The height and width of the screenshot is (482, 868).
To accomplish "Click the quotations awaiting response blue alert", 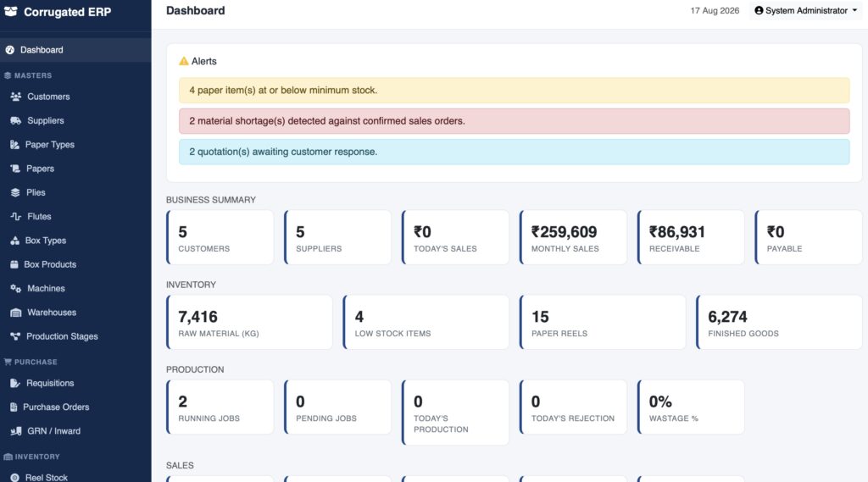I will click(515, 152).
